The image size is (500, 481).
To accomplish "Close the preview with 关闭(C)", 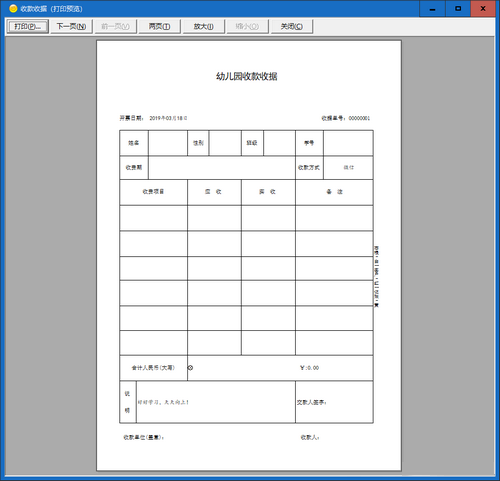I will (292, 26).
